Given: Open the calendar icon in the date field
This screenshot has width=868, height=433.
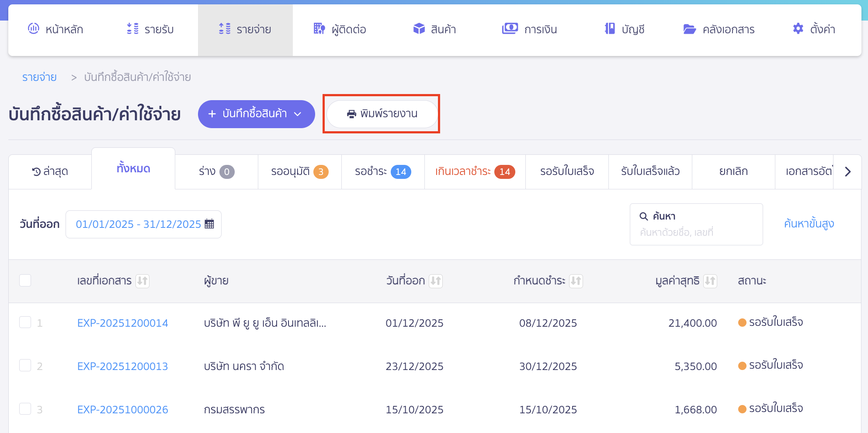Looking at the screenshot, I should point(210,223).
